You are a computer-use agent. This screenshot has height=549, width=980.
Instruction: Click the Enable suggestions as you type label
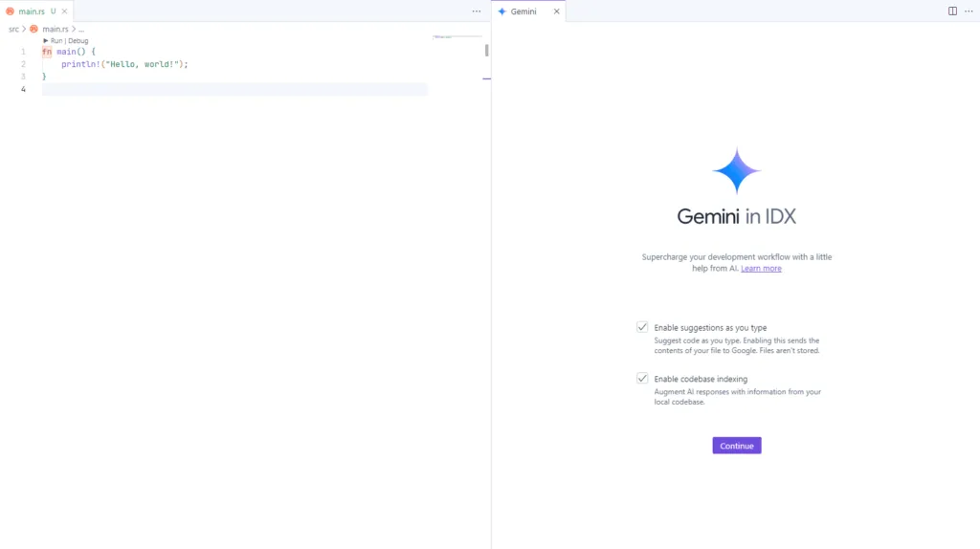710,327
